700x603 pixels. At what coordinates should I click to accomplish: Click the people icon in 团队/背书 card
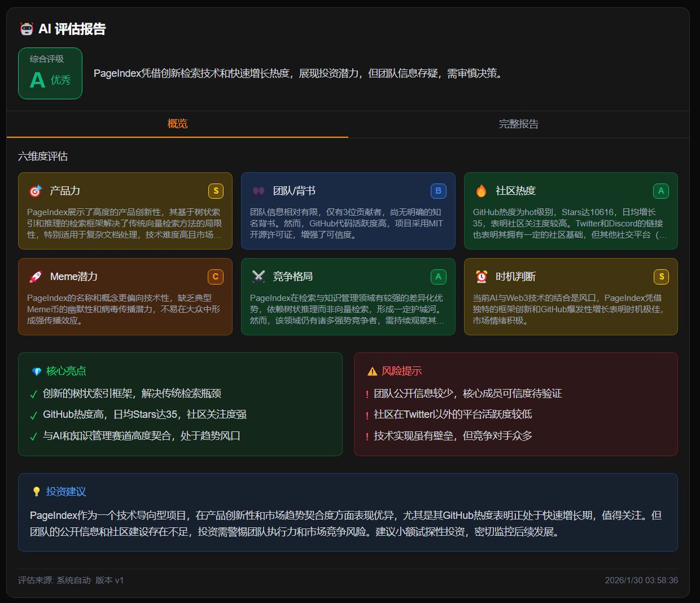(258, 191)
